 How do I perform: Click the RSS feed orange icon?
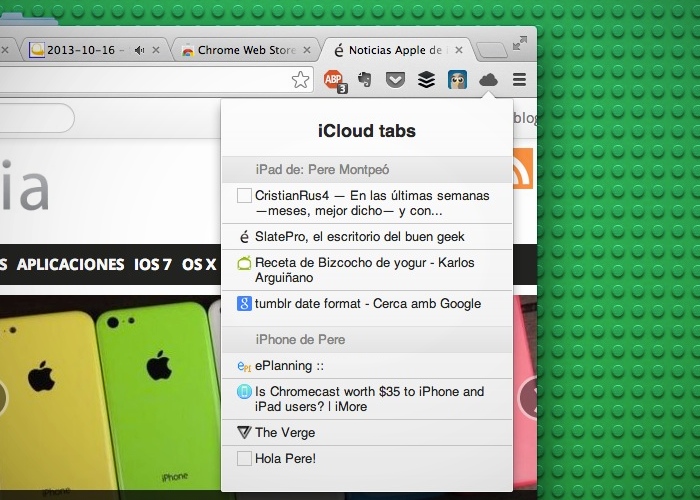[523, 168]
